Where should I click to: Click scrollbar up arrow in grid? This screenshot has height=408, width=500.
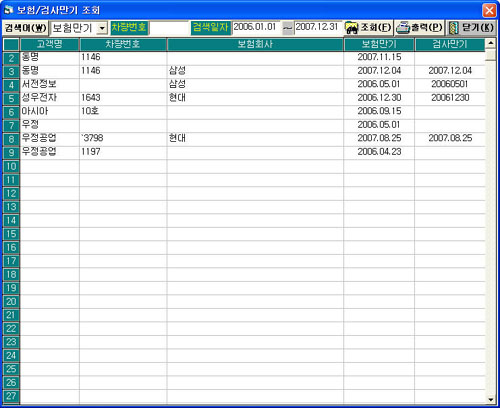point(490,43)
